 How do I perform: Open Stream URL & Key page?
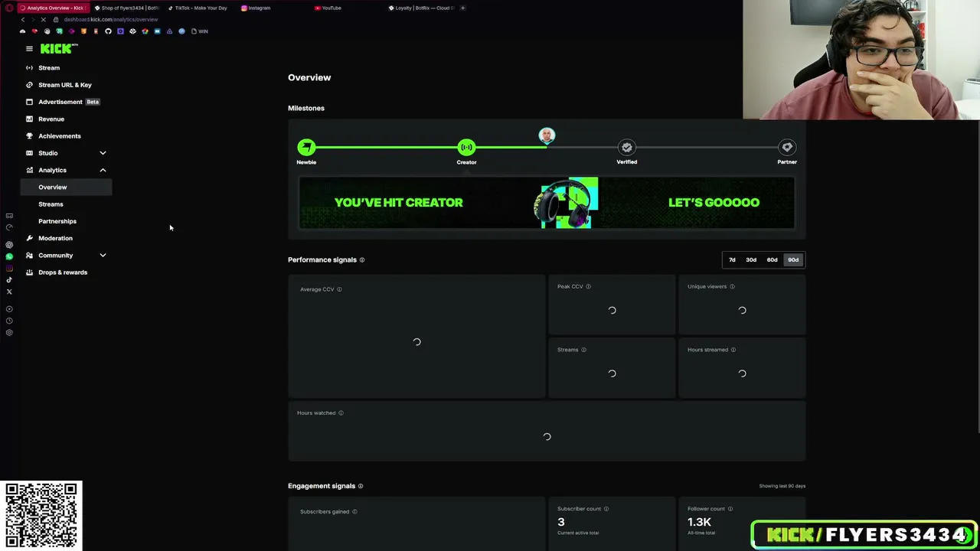(65, 85)
